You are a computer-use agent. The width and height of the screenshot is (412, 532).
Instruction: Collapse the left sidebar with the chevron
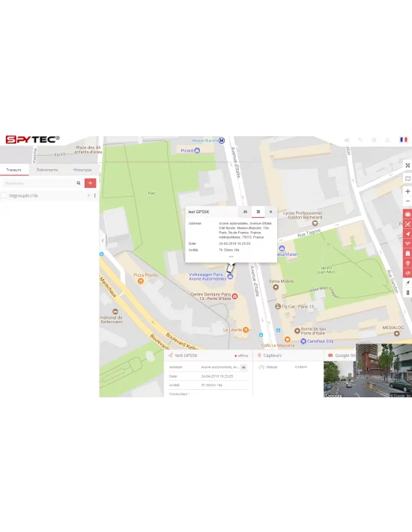103,240
